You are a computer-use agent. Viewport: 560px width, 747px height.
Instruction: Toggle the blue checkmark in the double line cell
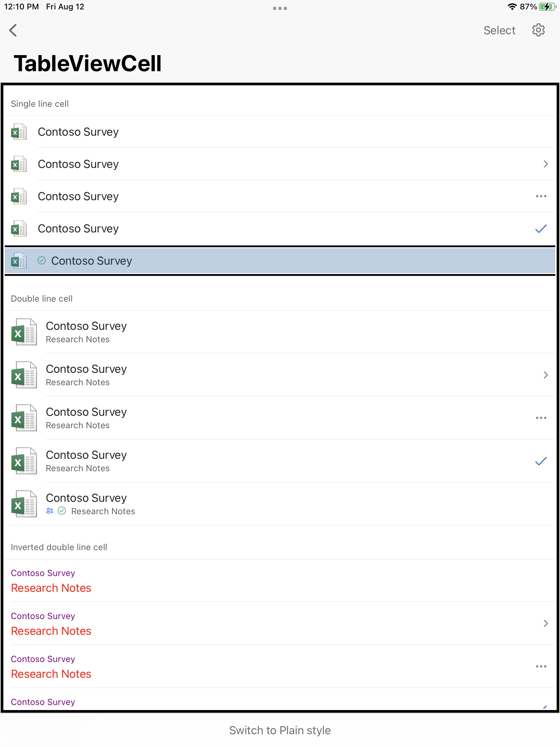click(541, 461)
